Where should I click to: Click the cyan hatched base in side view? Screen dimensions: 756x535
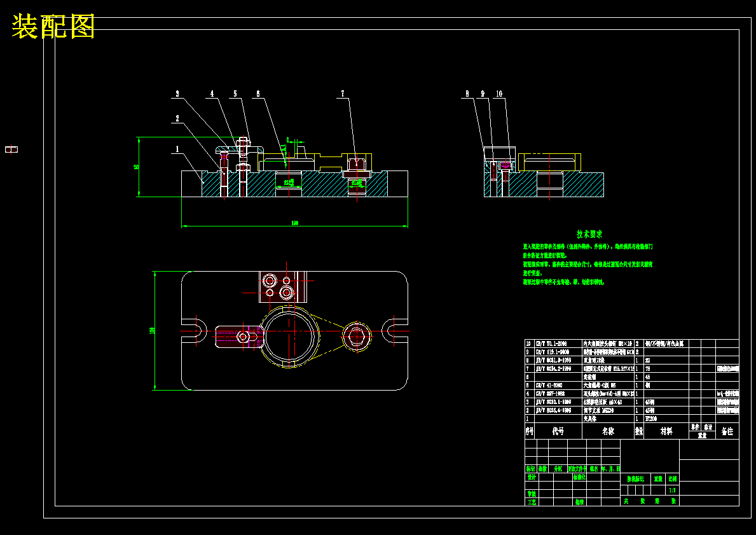[x=544, y=184]
